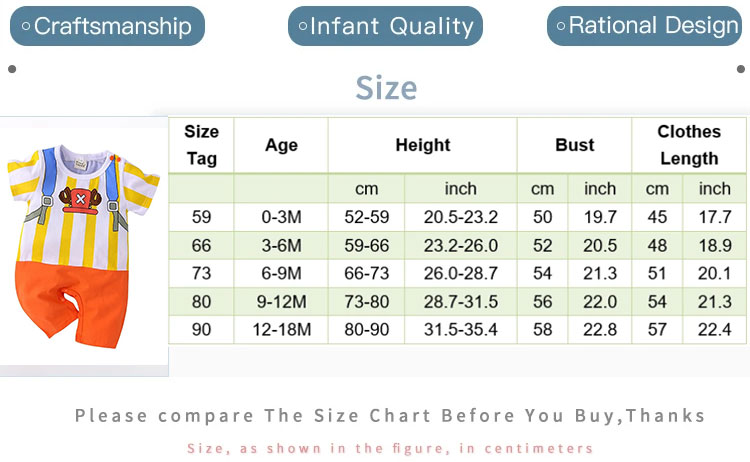The height and width of the screenshot is (462, 750).
Task: Click the 12-18M age cell
Action: (x=281, y=329)
